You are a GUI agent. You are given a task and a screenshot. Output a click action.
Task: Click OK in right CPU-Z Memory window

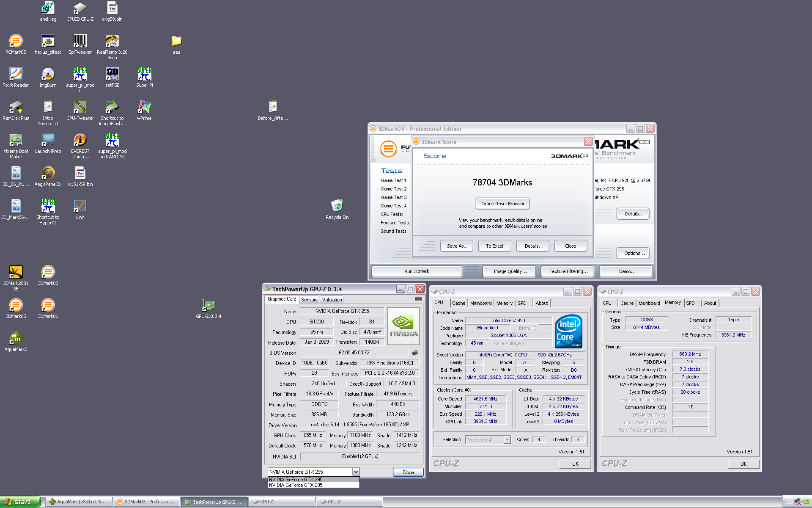[743, 464]
